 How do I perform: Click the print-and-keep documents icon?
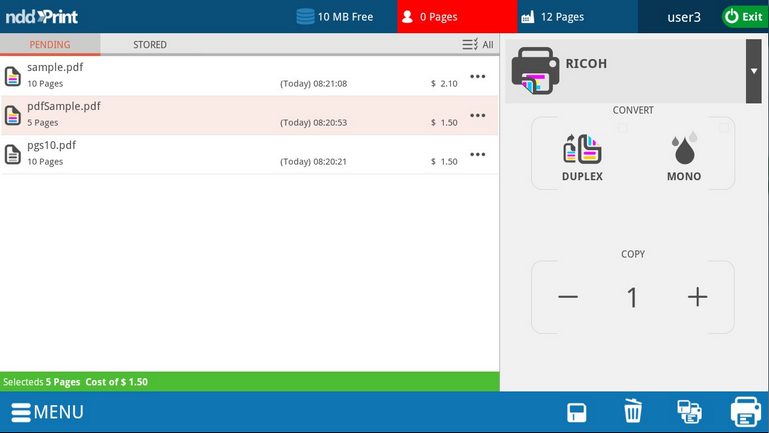click(689, 411)
